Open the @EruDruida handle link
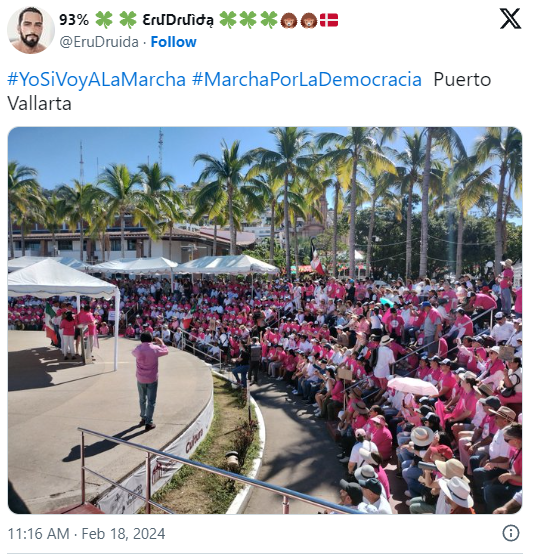The width and height of the screenshot is (533, 554). [x=99, y=42]
